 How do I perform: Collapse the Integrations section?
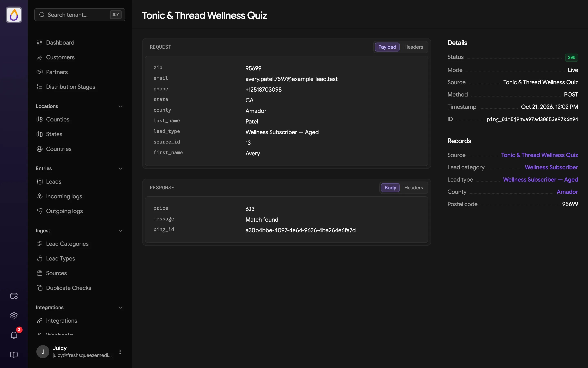[x=120, y=307]
